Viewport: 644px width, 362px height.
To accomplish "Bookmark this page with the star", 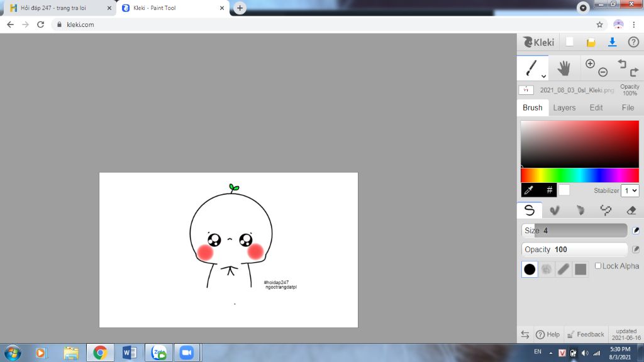I will pyautogui.click(x=599, y=25).
